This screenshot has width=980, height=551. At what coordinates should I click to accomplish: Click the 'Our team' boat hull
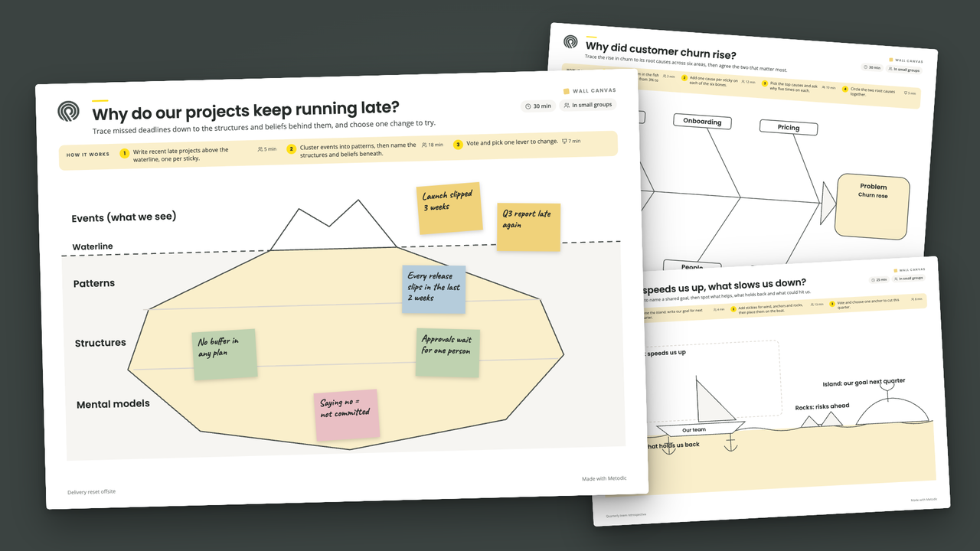click(700, 429)
